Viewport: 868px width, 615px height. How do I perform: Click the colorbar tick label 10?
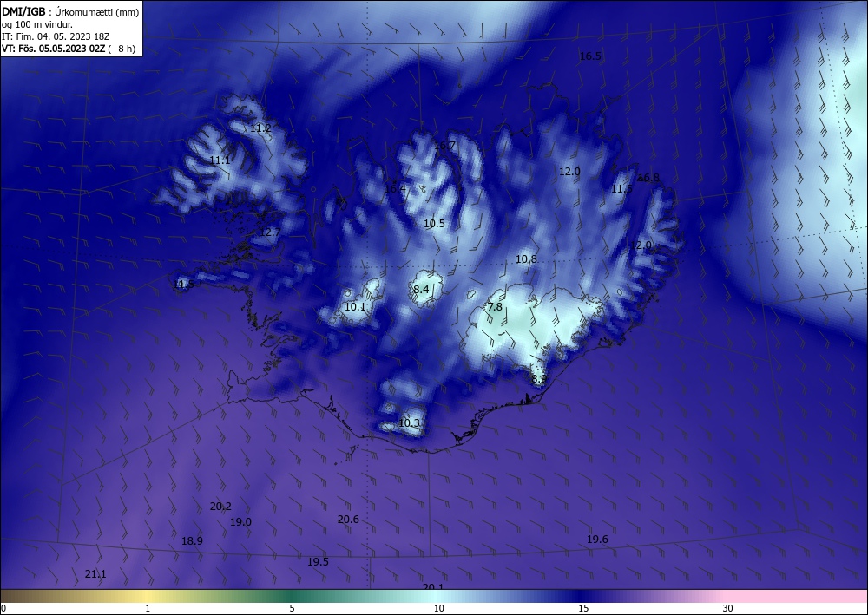tap(439, 608)
